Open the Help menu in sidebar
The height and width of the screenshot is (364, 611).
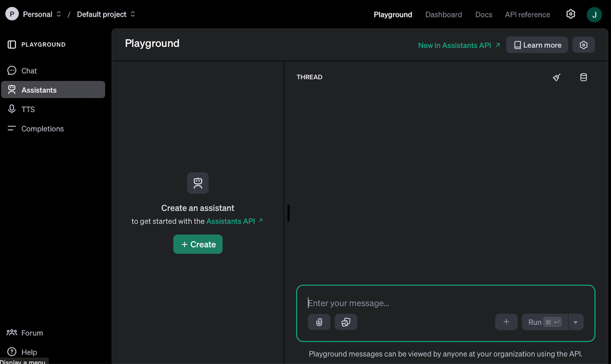pyautogui.click(x=23, y=352)
